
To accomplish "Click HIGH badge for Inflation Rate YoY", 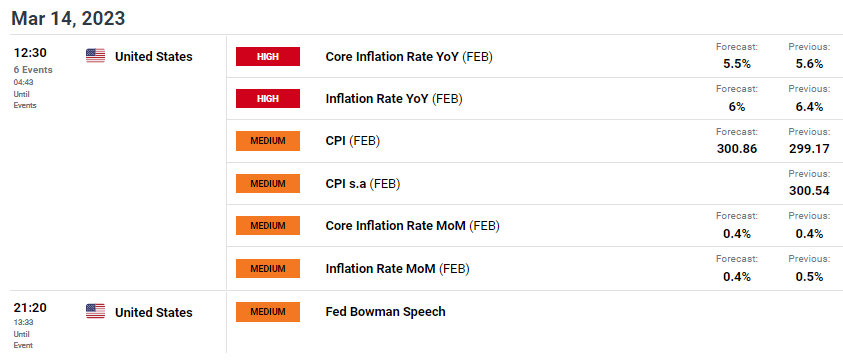I will [268, 98].
